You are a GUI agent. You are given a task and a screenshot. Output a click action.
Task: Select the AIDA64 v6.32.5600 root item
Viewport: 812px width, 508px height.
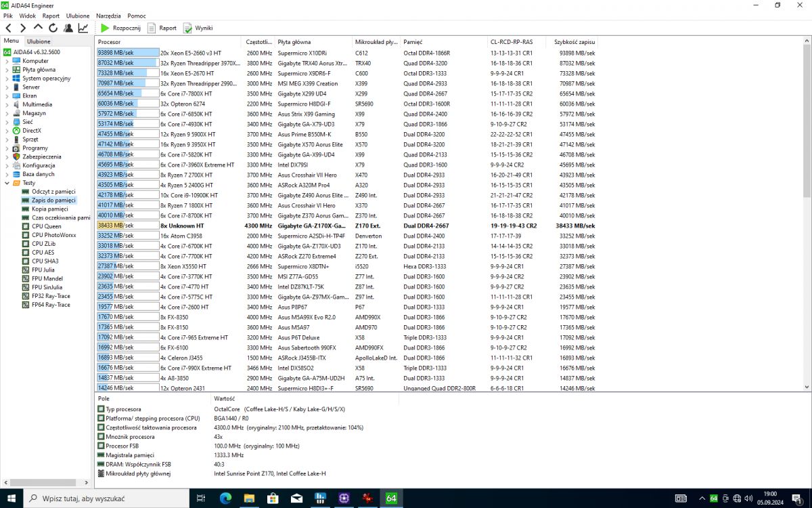pos(32,52)
